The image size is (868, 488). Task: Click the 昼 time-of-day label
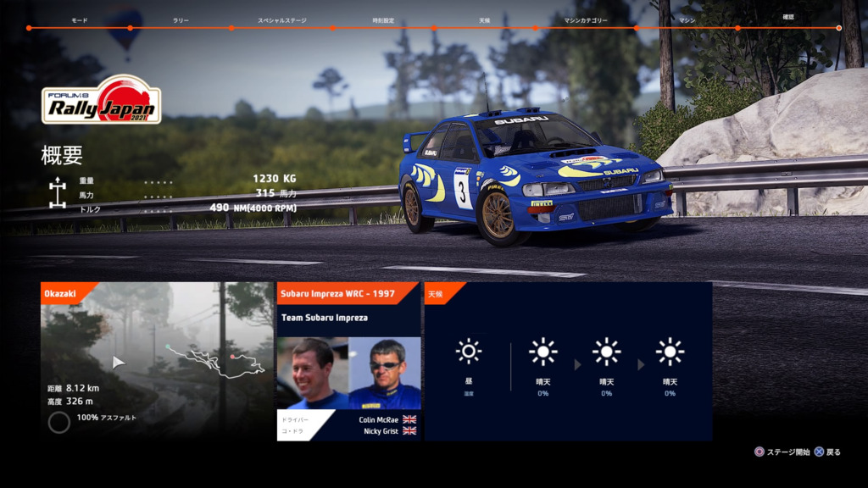click(469, 380)
